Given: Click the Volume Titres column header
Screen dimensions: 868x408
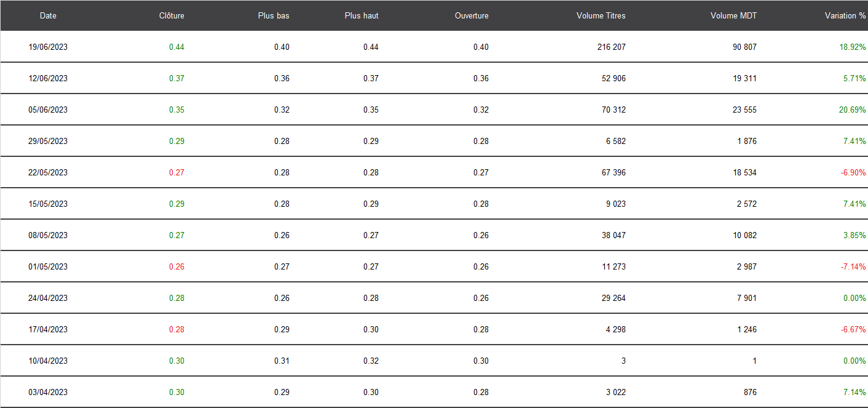Looking at the screenshot, I should point(601,15).
